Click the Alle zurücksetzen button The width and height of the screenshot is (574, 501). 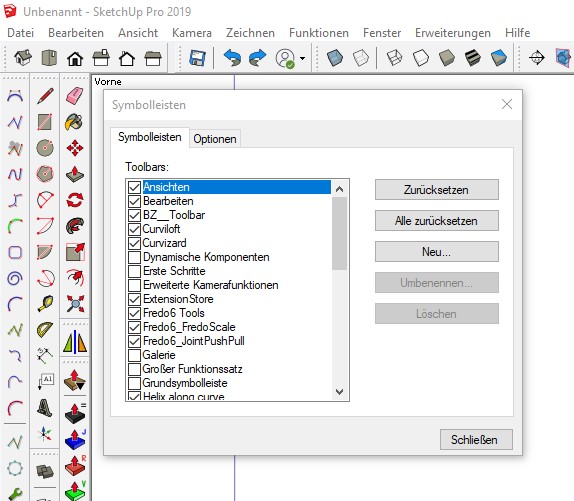pos(436,221)
